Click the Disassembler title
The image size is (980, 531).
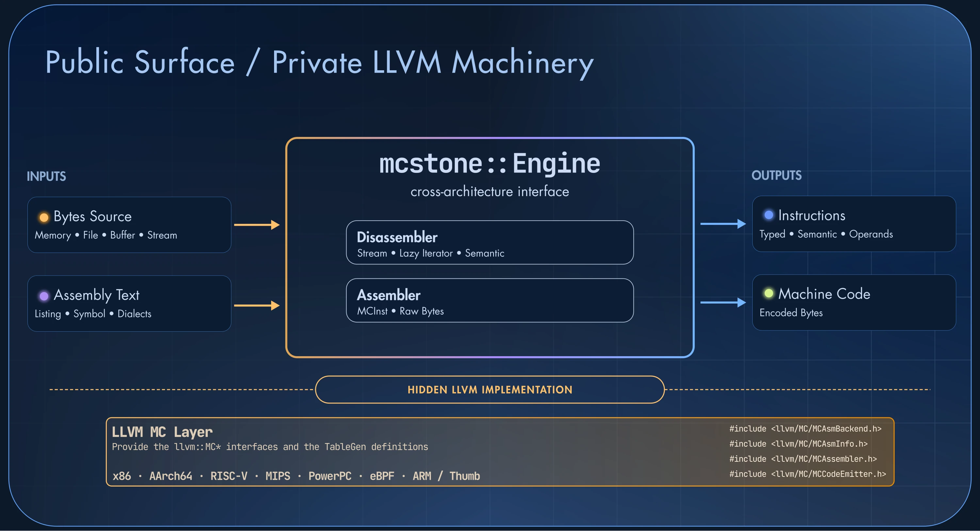pyautogui.click(x=397, y=237)
